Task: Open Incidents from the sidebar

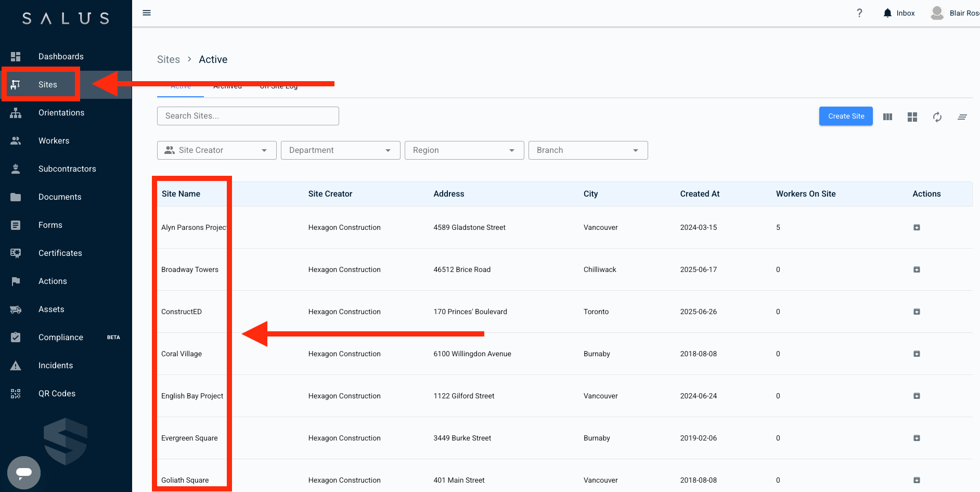Action: point(55,366)
